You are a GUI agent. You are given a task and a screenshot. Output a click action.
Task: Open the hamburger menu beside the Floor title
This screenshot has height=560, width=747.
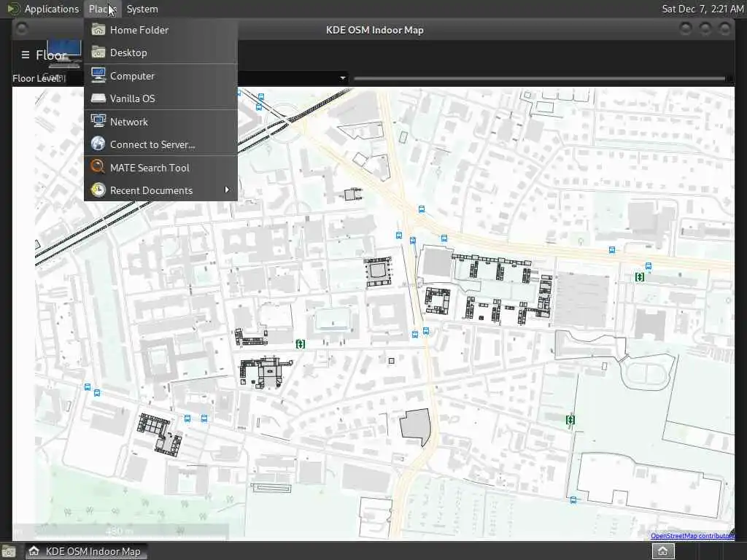click(x=26, y=55)
